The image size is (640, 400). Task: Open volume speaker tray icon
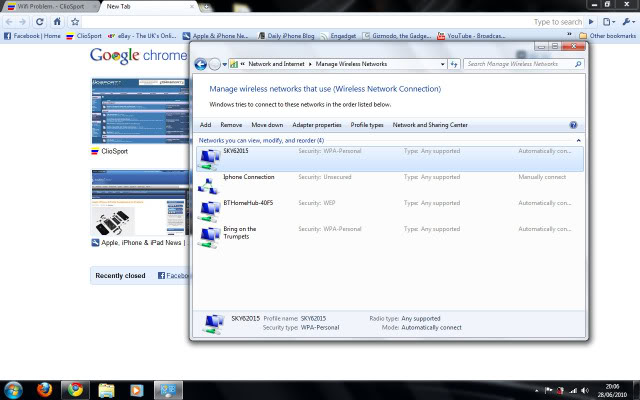click(x=585, y=391)
